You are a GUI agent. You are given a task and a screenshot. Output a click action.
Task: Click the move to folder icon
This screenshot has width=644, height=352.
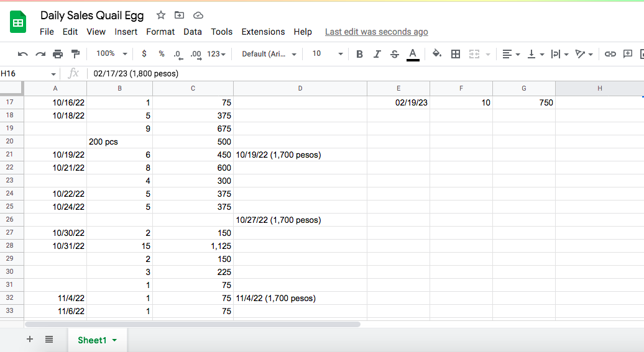click(x=179, y=15)
